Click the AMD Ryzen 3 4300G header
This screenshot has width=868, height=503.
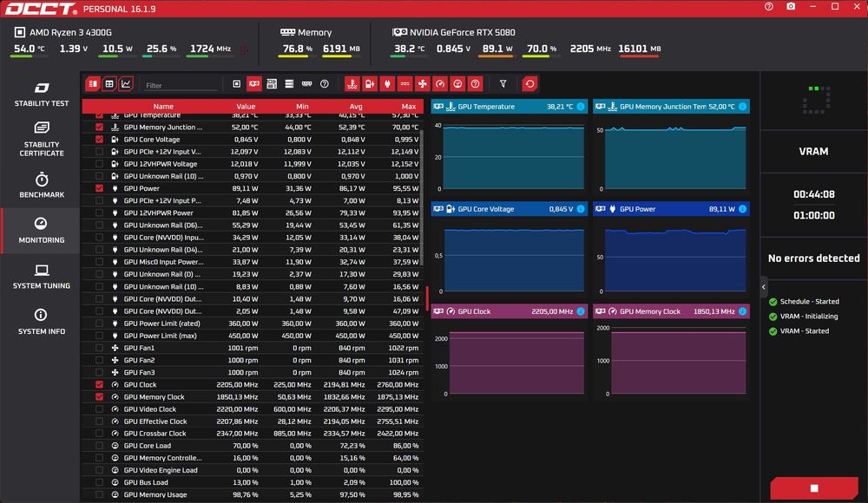point(63,32)
